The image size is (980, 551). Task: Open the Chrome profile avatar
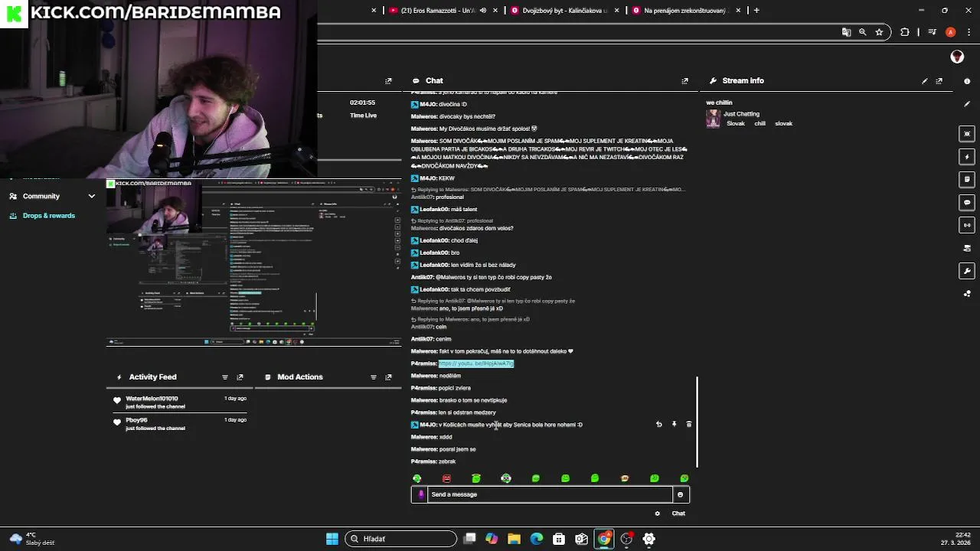(x=950, y=32)
